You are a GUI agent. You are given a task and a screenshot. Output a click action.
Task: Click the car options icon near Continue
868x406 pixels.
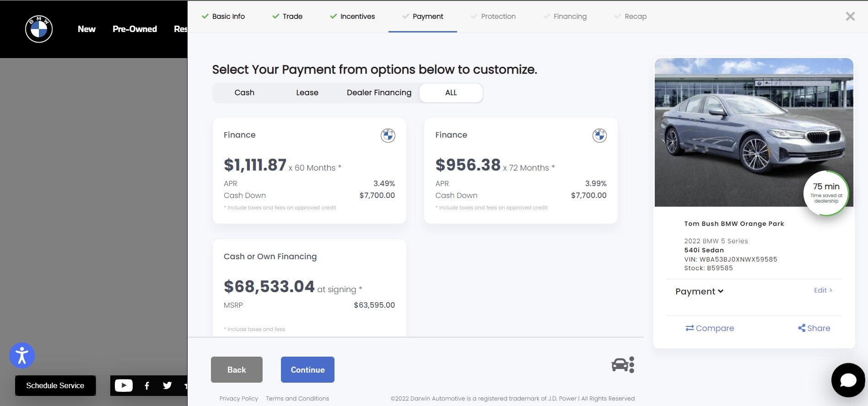(x=622, y=365)
